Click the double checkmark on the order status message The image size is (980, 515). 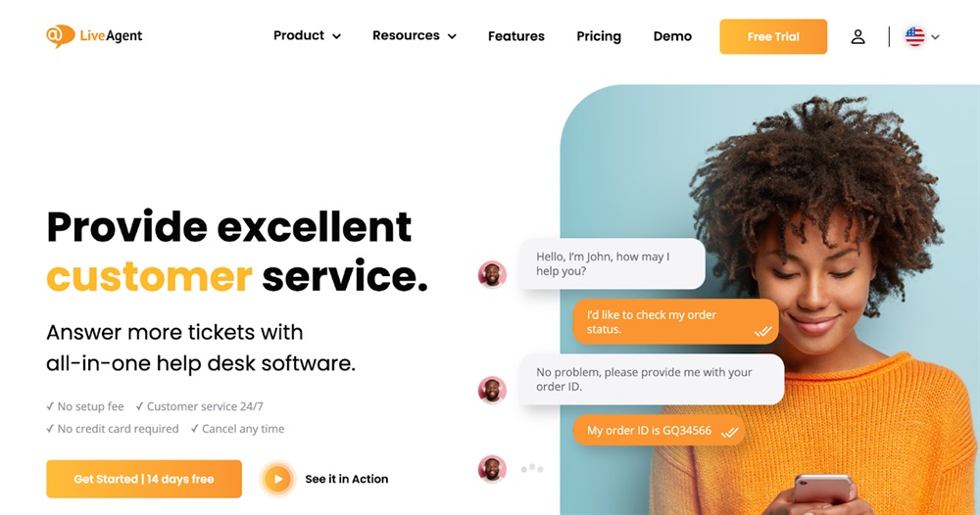(x=763, y=332)
